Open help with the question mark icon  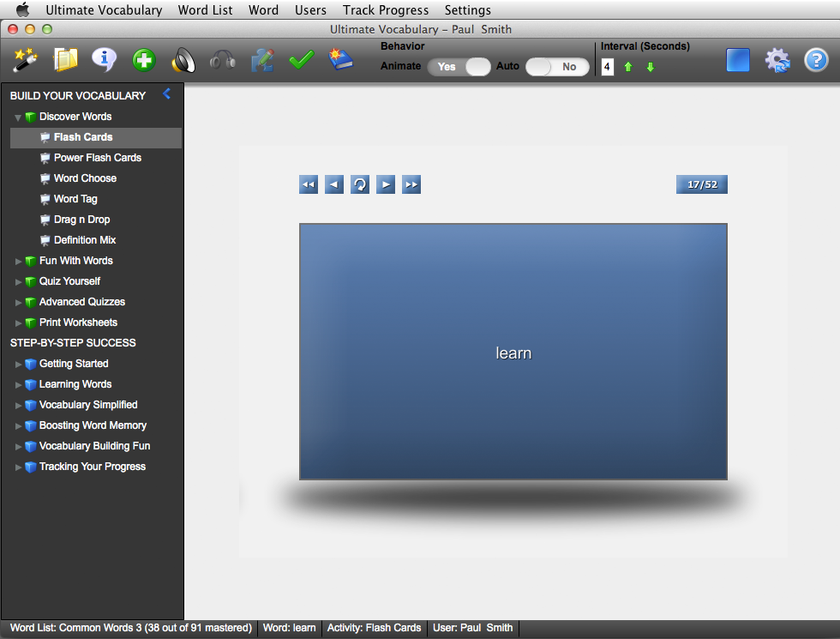tap(815, 60)
